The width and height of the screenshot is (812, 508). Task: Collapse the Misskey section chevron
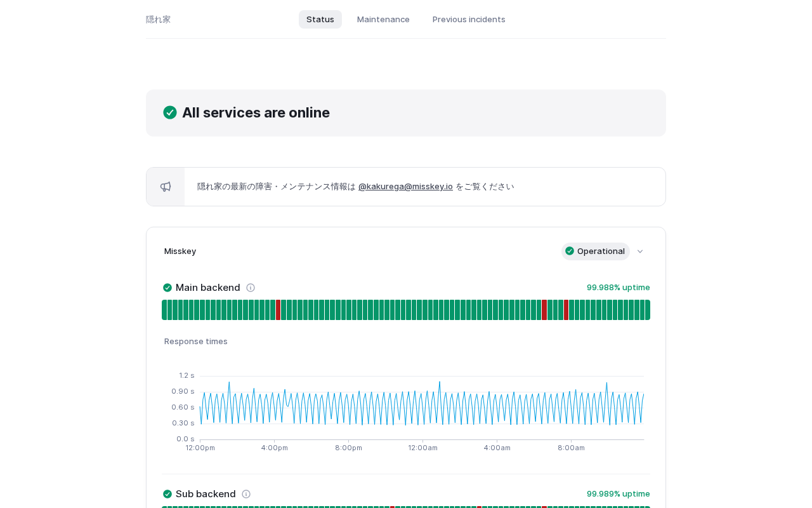[x=640, y=251]
